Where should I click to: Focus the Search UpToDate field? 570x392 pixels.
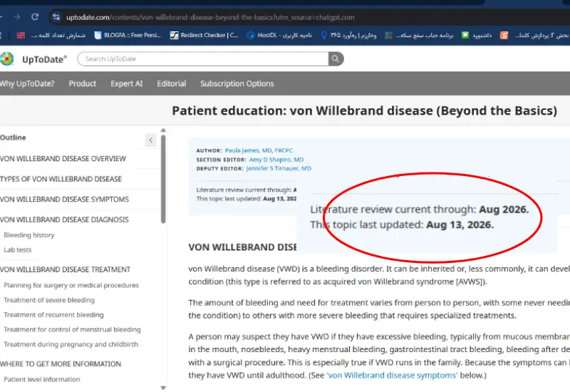204,58
